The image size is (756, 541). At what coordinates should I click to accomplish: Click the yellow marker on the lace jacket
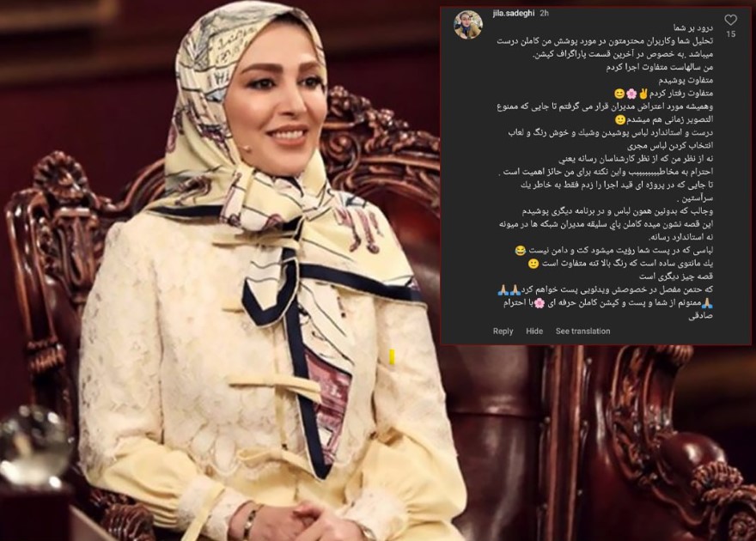[x=392, y=356]
